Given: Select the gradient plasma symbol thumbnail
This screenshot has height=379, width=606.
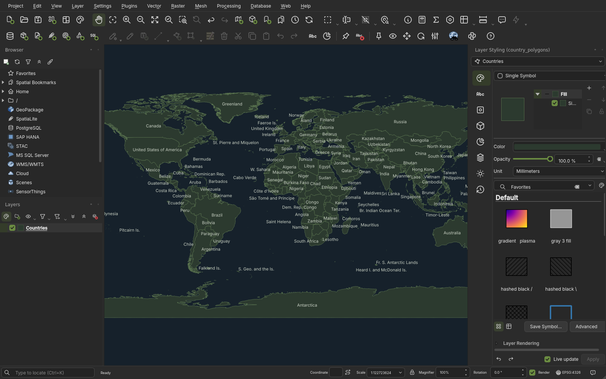Looking at the screenshot, I should [517, 219].
